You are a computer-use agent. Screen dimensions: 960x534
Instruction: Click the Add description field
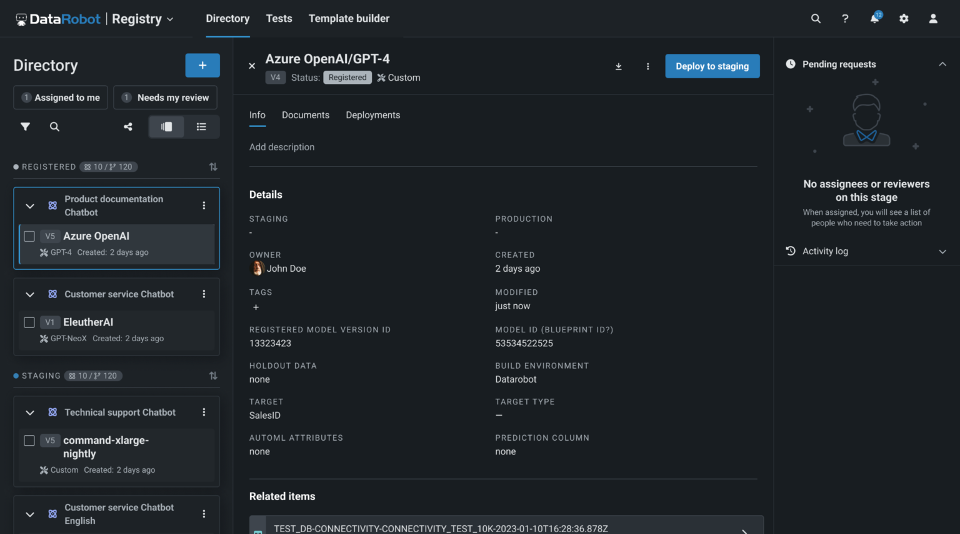tap(282, 147)
